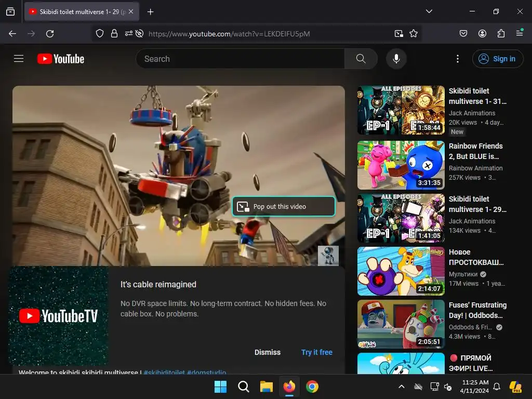Open Skibidi toilet multiverse 1-29 sidebar title
The image size is (532, 399).
pyautogui.click(x=477, y=204)
